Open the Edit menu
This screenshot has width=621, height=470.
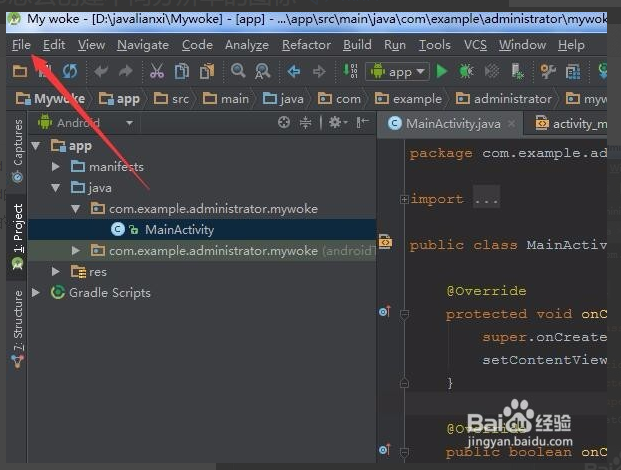click(x=54, y=45)
